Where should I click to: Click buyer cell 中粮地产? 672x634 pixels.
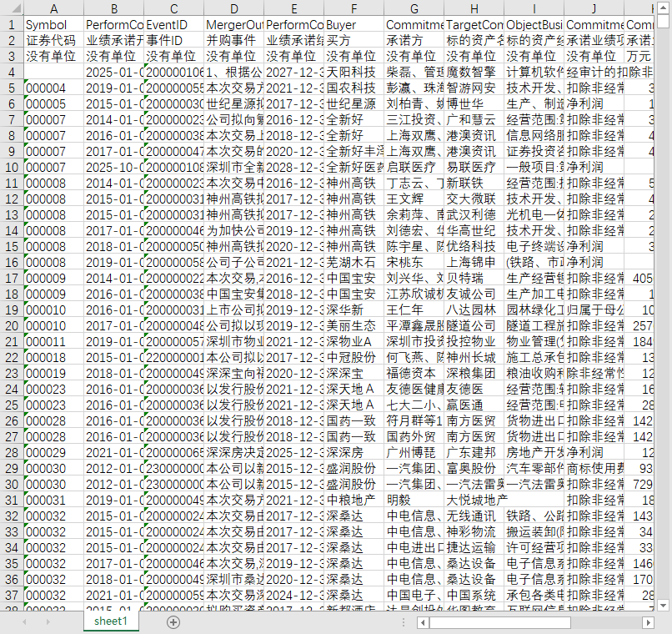pos(354,501)
